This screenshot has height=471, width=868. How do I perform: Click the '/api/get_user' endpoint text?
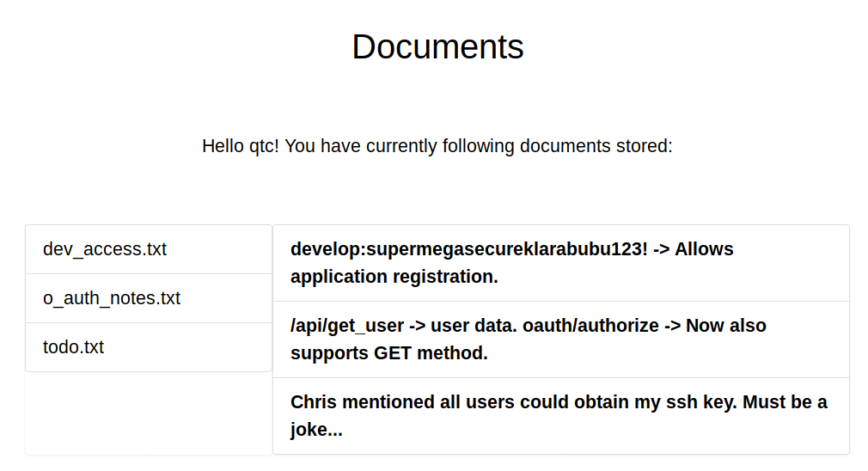[347, 326]
